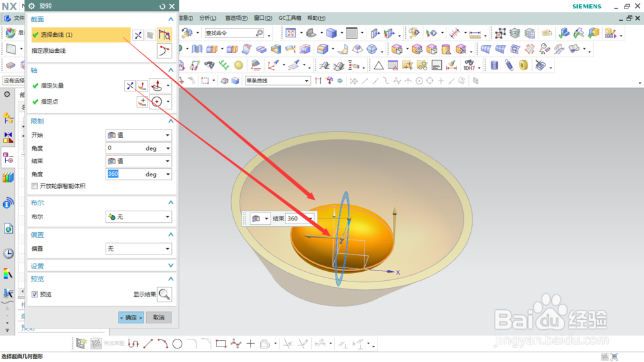Image resolution: width=644 pixels, height=362 pixels.
Task: Click the clock history icon in left sidebar
Action: tap(8, 254)
